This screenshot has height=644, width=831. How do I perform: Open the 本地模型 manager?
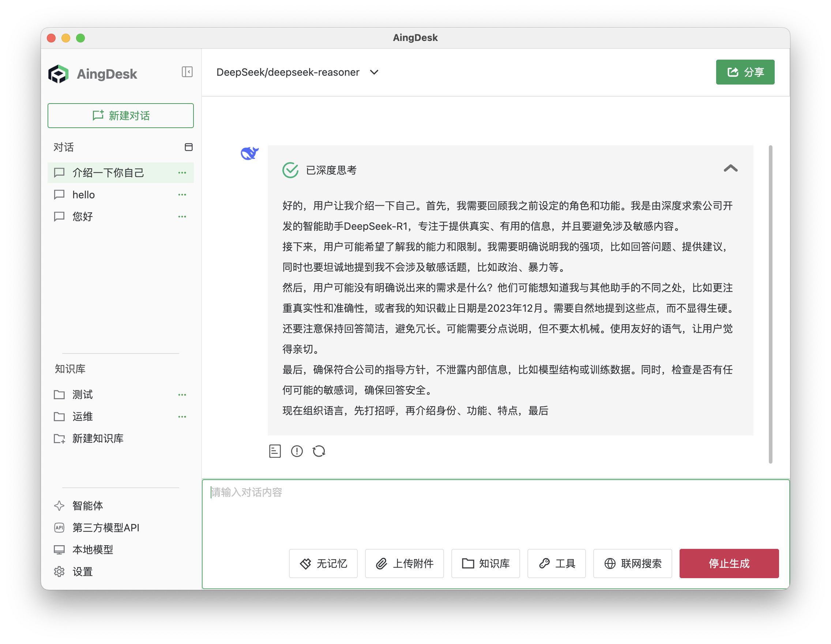coord(92,550)
